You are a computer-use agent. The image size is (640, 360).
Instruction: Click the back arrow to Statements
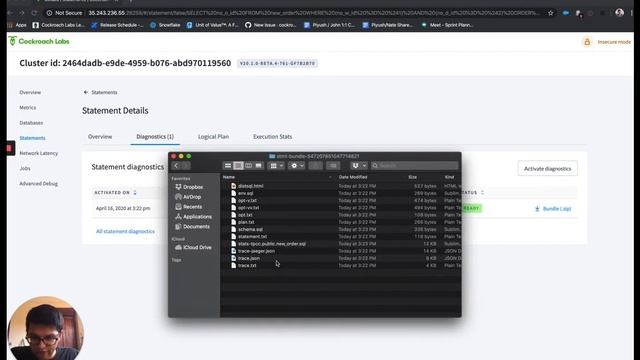86,92
